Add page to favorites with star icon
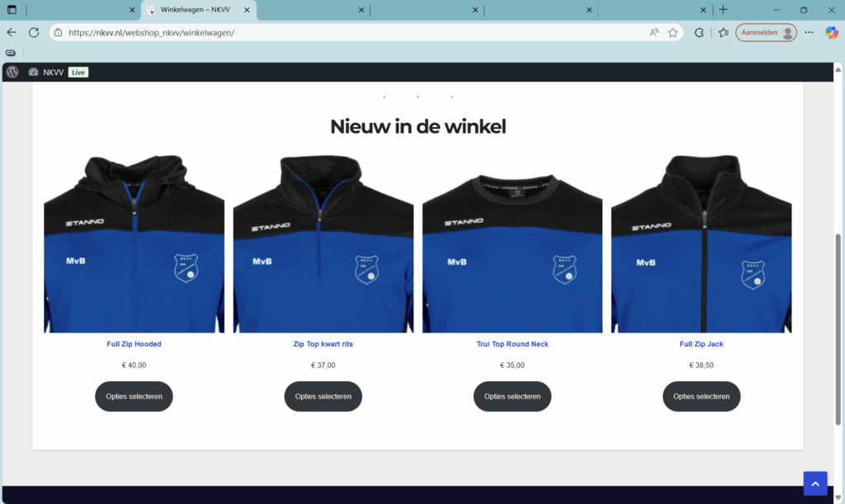Image resolution: width=845 pixels, height=504 pixels. [673, 33]
